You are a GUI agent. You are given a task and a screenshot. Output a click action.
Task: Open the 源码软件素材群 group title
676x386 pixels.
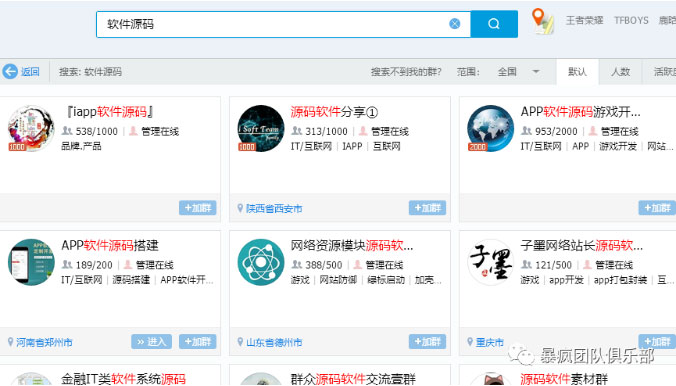(564, 379)
